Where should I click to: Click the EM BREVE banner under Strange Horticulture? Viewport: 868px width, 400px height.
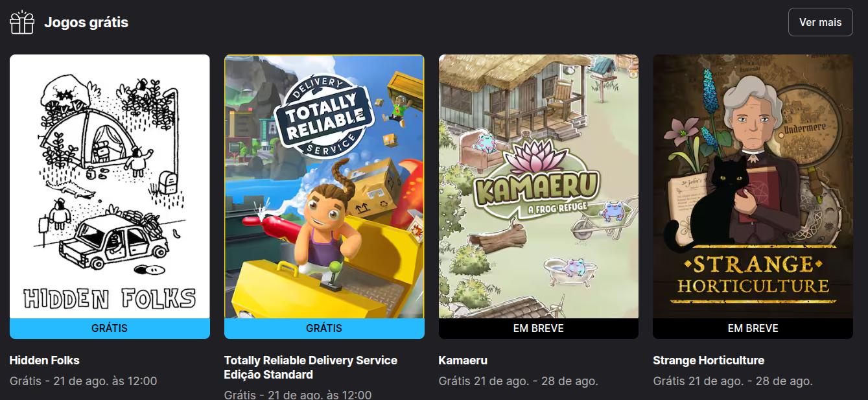click(753, 329)
